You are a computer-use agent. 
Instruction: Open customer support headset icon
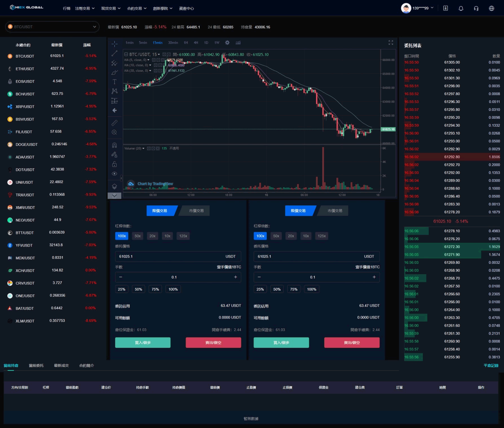(x=476, y=8)
